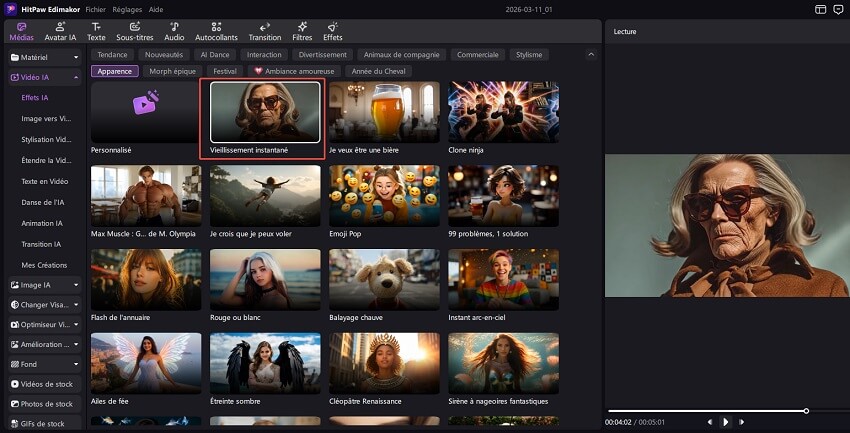Expand the Matériel section
The image size is (850, 433).
45,57
